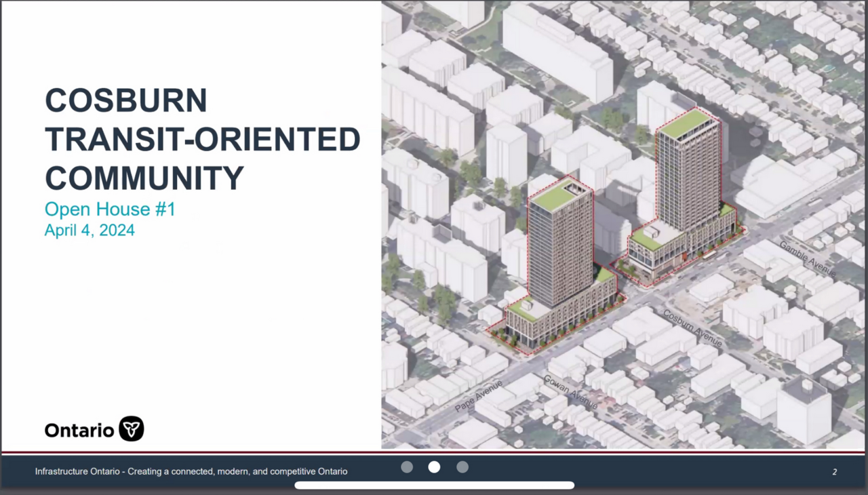The height and width of the screenshot is (495, 868).
Task: Click the Ontario trillium logo icon
Action: pos(132,429)
